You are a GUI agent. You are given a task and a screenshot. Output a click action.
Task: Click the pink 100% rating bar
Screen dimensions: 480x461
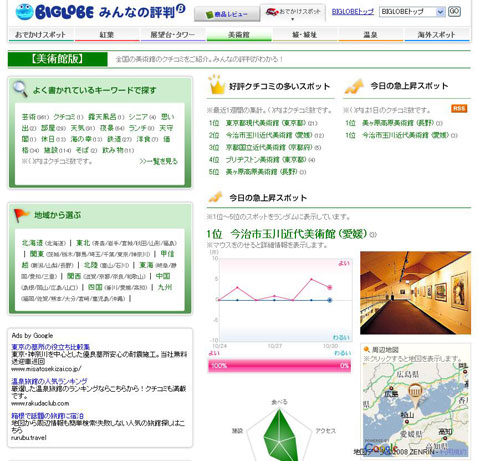(x=279, y=366)
